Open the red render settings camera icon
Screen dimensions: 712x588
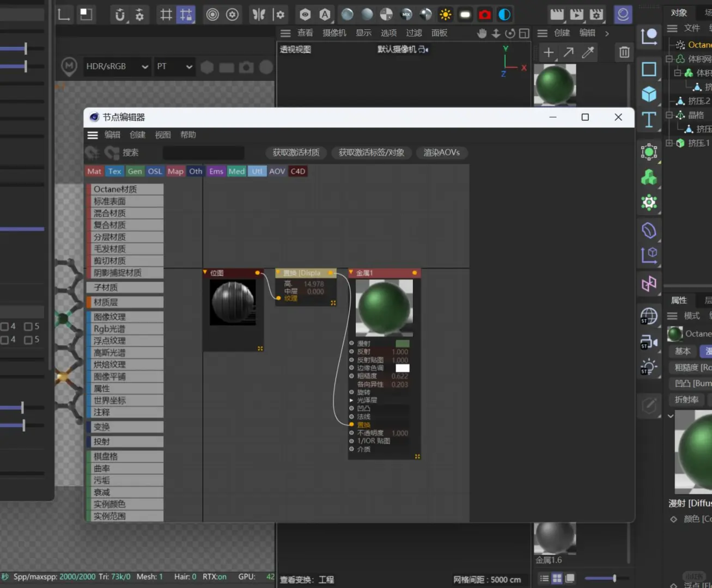point(485,15)
